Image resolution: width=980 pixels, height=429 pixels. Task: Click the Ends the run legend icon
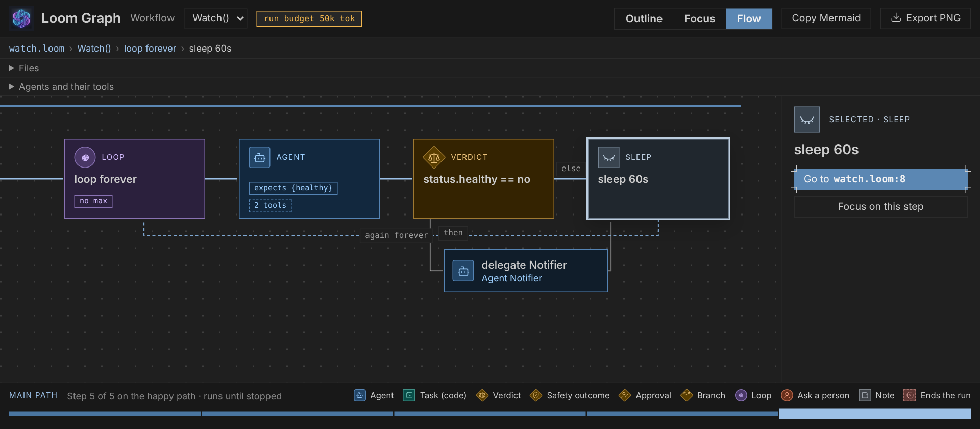point(910,395)
